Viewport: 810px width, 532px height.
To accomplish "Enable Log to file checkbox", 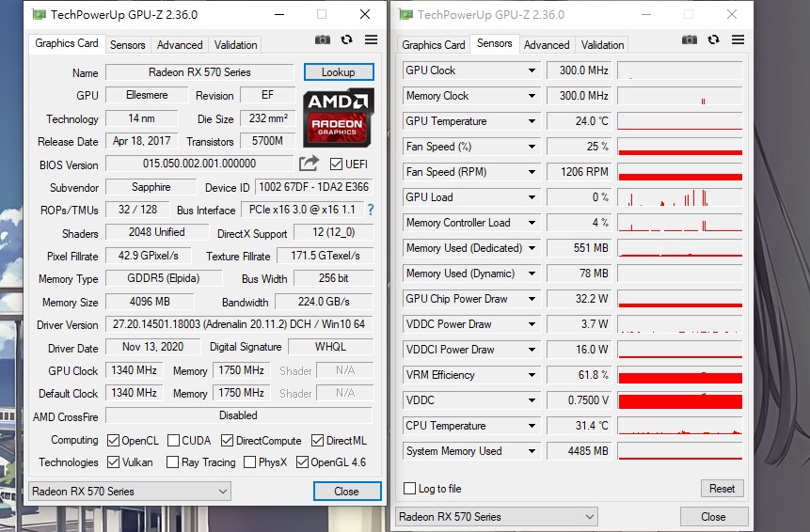I will [x=409, y=488].
